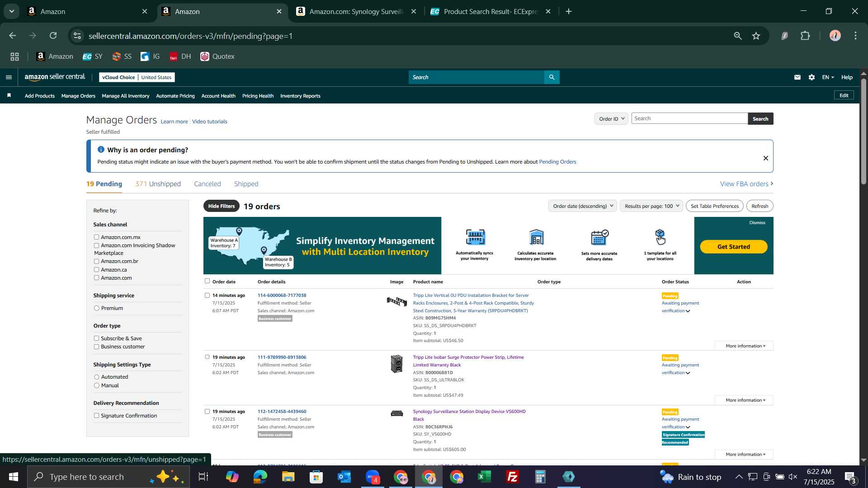Switch to the Canceled tab
868x488 pixels.
[x=208, y=184]
